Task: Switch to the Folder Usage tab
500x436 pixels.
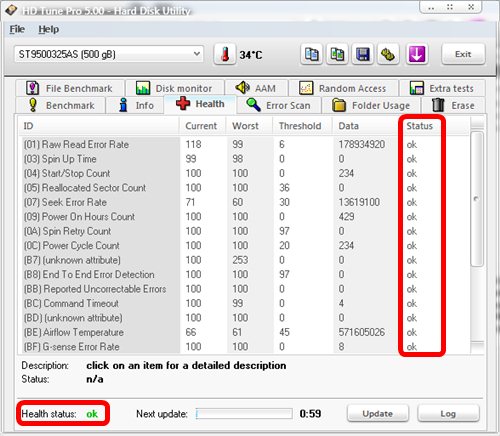Action: [x=371, y=105]
